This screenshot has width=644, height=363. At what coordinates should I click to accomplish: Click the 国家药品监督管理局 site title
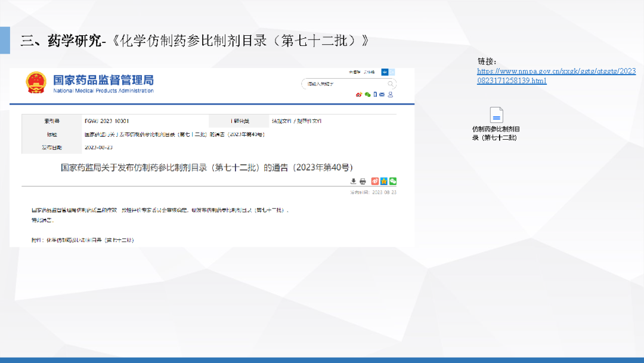pos(103,79)
